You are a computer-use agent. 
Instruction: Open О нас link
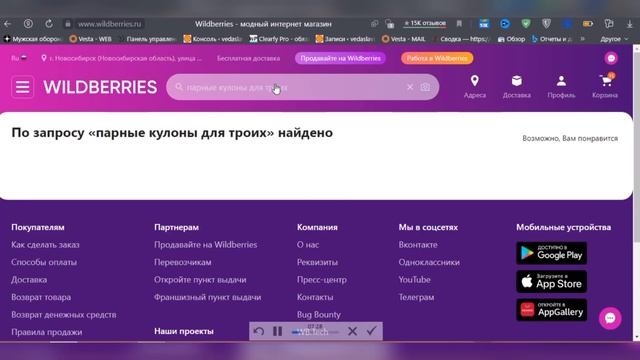point(308,245)
